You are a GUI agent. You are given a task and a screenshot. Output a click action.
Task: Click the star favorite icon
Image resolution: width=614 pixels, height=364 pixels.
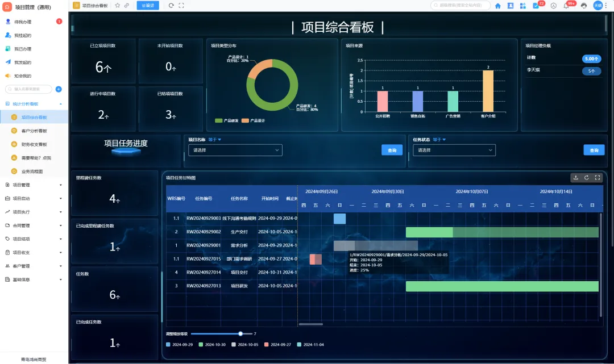(117, 5)
